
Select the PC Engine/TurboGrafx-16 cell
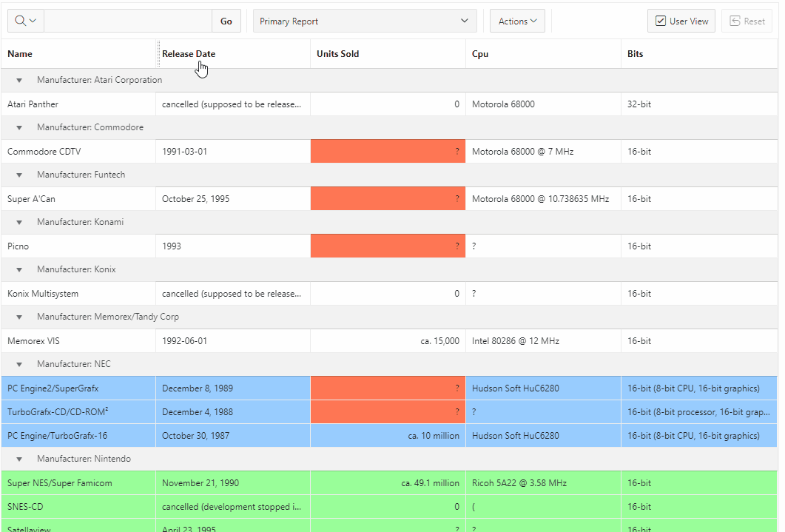(78, 435)
